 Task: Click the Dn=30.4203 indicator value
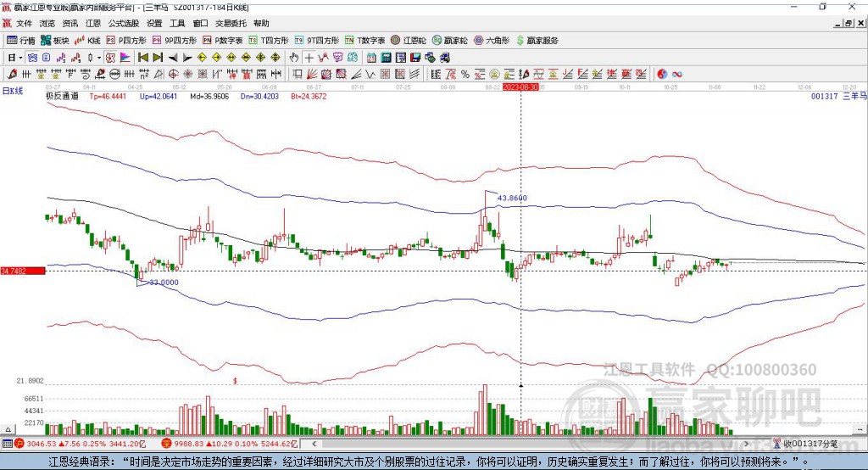pyautogui.click(x=259, y=96)
